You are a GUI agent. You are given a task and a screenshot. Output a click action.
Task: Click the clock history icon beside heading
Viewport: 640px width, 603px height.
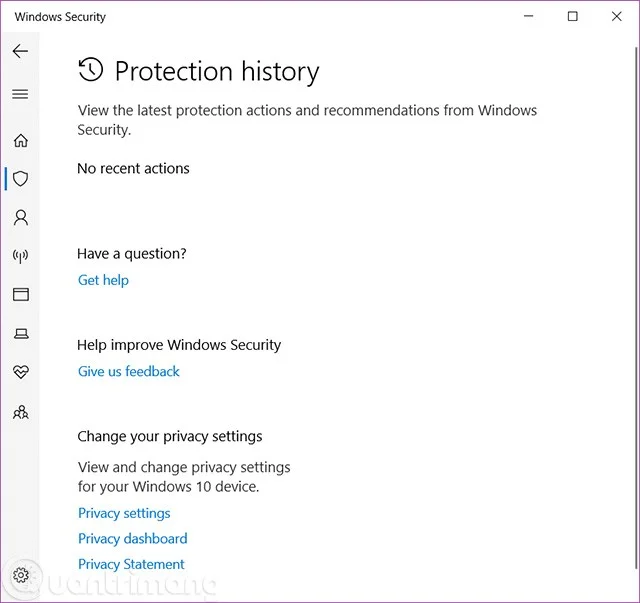[91, 69]
